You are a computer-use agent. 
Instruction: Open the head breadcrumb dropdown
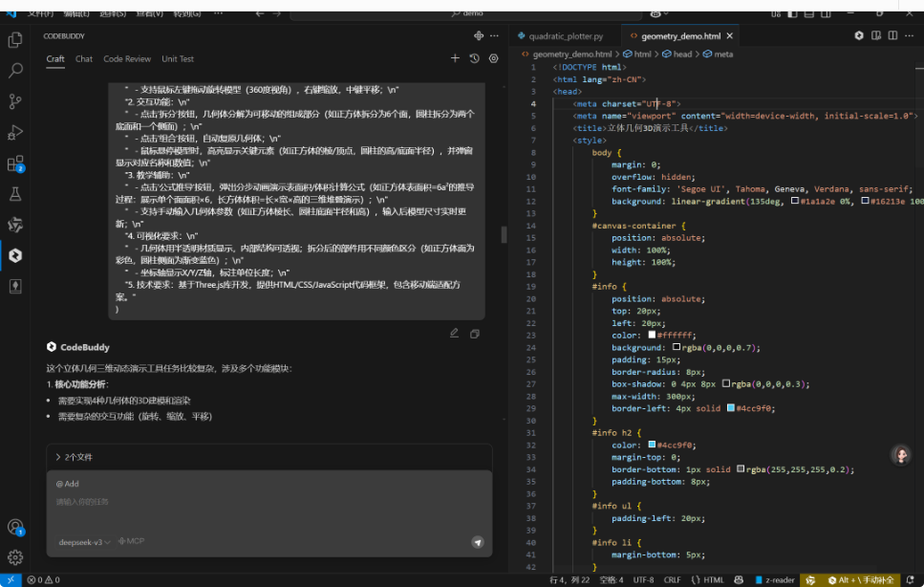point(677,54)
